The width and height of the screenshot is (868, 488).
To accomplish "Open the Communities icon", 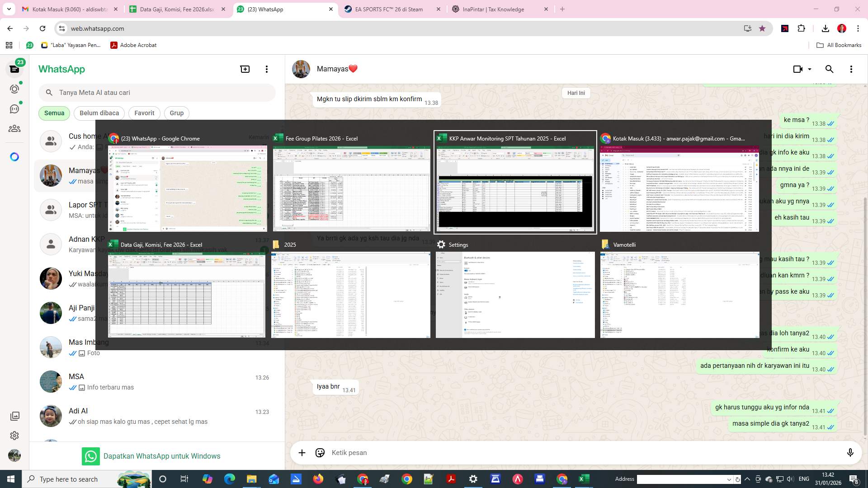I will click(x=14, y=128).
